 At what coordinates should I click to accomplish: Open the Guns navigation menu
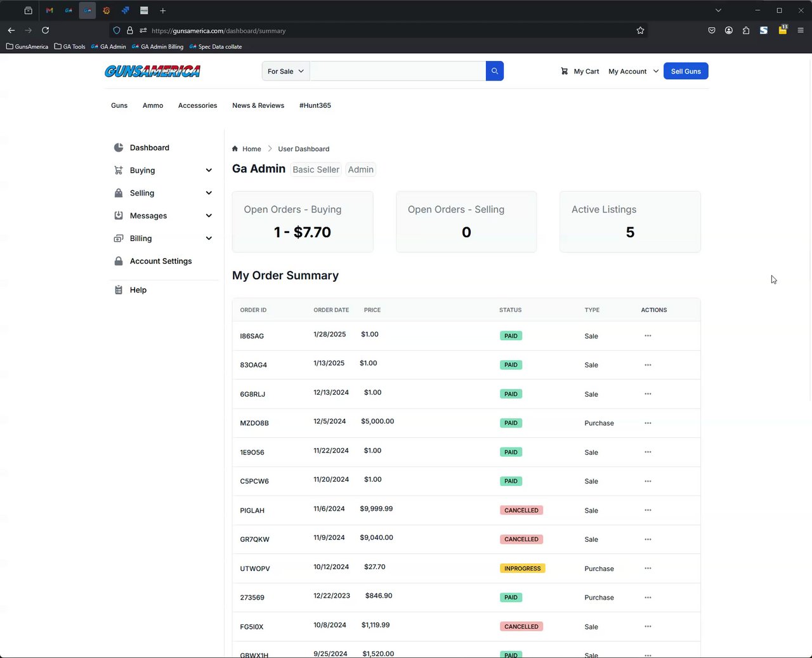pos(119,105)
